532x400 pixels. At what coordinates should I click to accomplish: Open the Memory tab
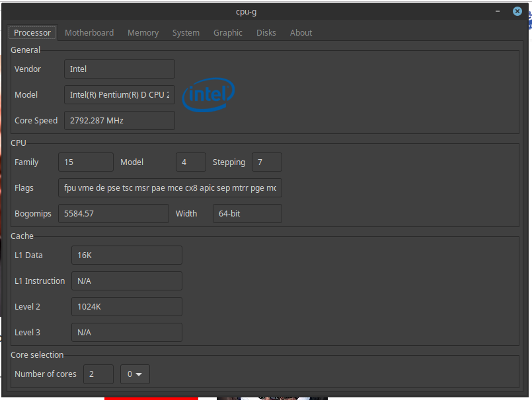click(x=143, y=33)
